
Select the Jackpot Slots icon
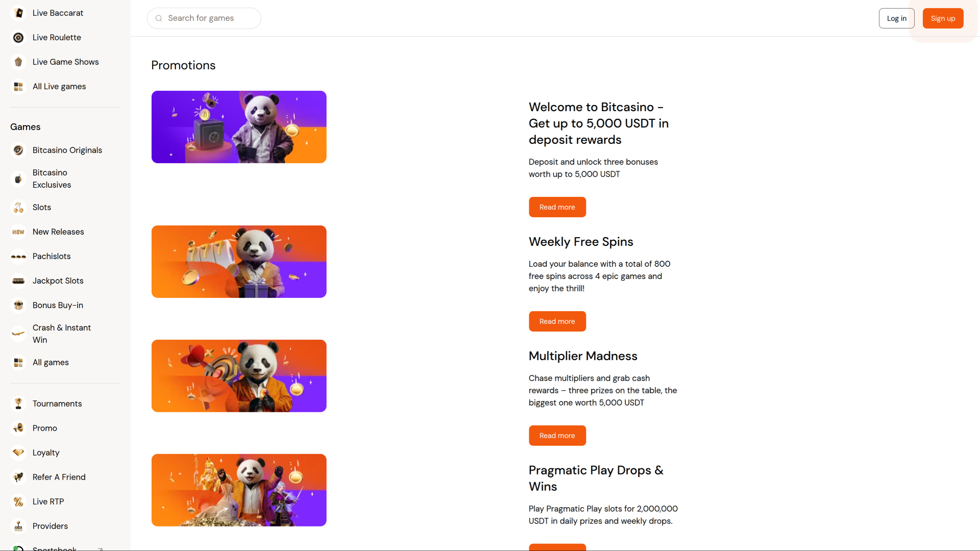[x=18, y=281]
